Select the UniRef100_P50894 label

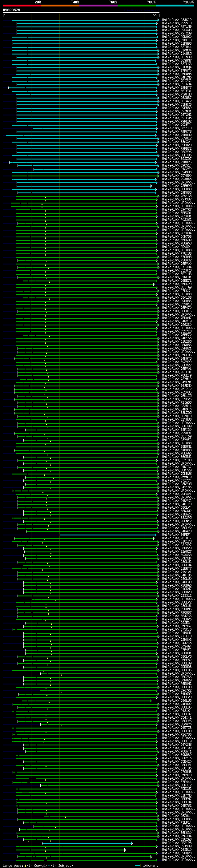[177, 247]
